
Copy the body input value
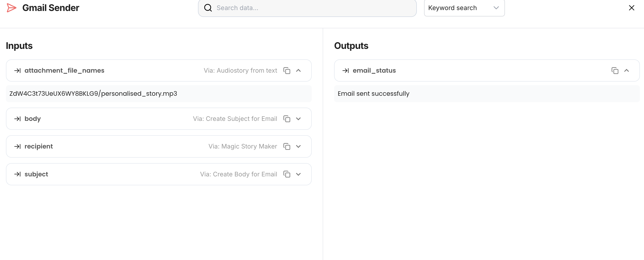[x=287, y=119]
